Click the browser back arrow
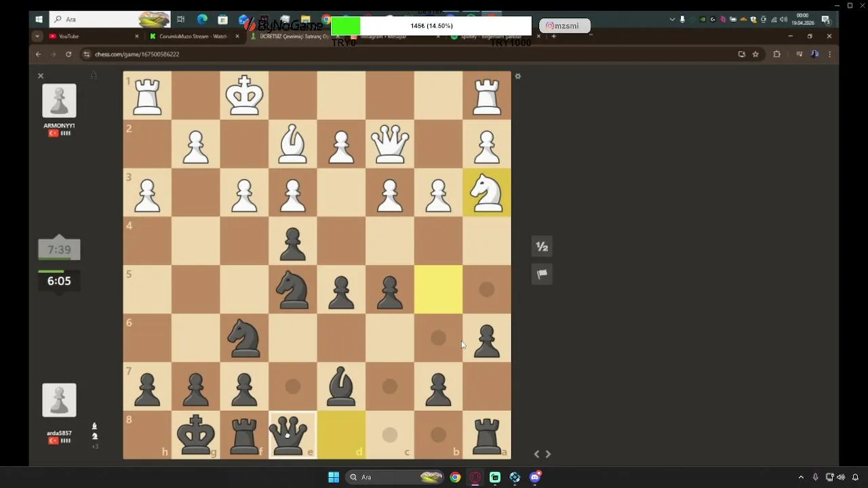868x488 pixels. tap(38, 54)
